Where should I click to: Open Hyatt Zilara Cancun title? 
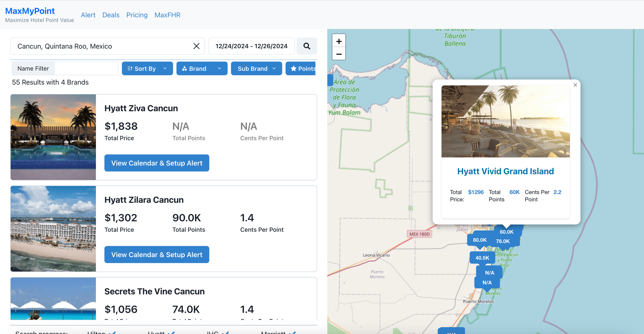[x=144, y=200]
